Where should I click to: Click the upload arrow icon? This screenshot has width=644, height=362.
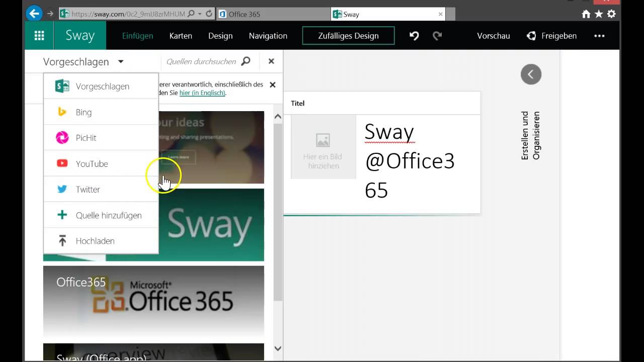pyautogui.click(x=62, y=241)
